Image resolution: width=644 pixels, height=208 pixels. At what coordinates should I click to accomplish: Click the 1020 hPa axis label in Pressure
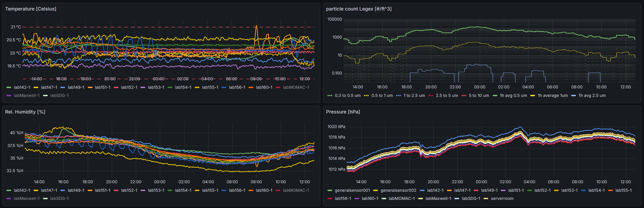pos(337,127)
